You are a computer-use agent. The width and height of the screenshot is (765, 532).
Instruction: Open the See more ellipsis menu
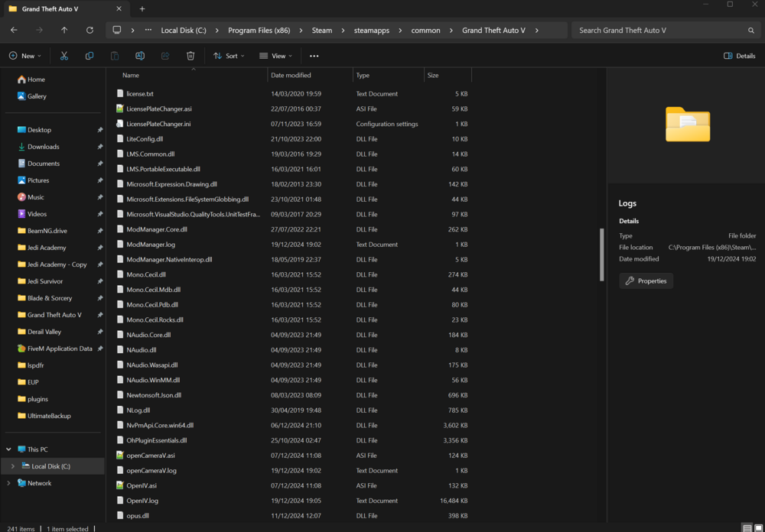tap(312, 55)
